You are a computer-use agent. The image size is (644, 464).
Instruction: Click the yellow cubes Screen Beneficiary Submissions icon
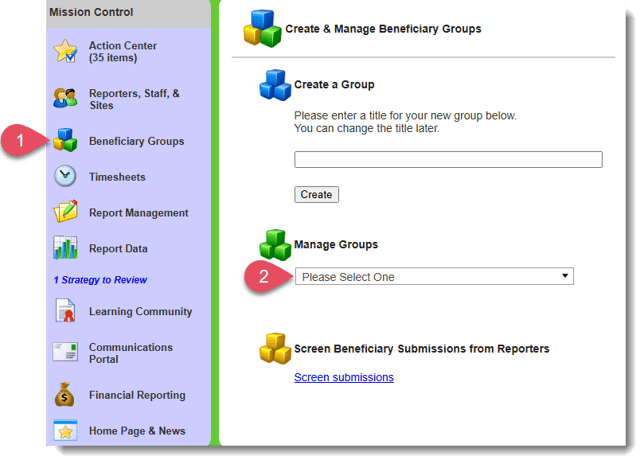[x=274, y=348]
